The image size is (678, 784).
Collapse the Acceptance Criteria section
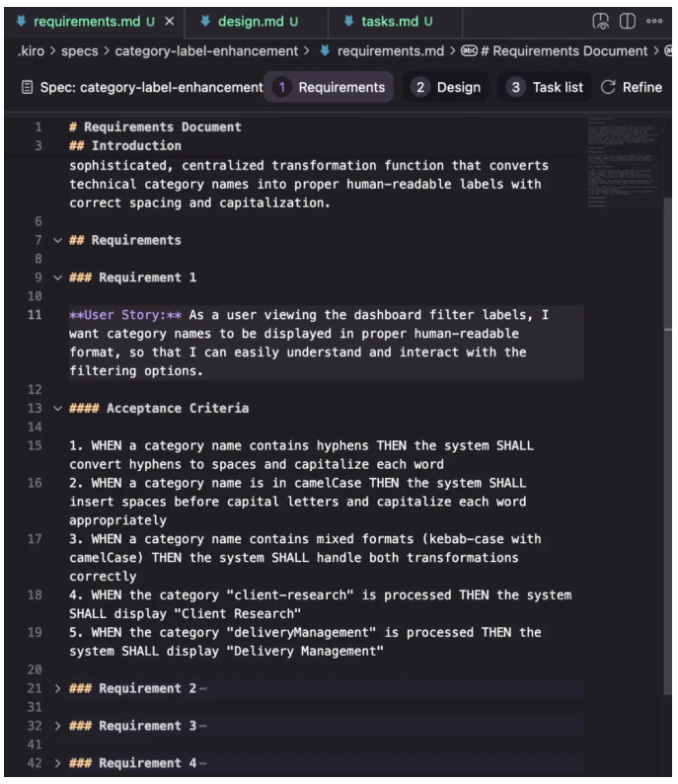(57, 408)
